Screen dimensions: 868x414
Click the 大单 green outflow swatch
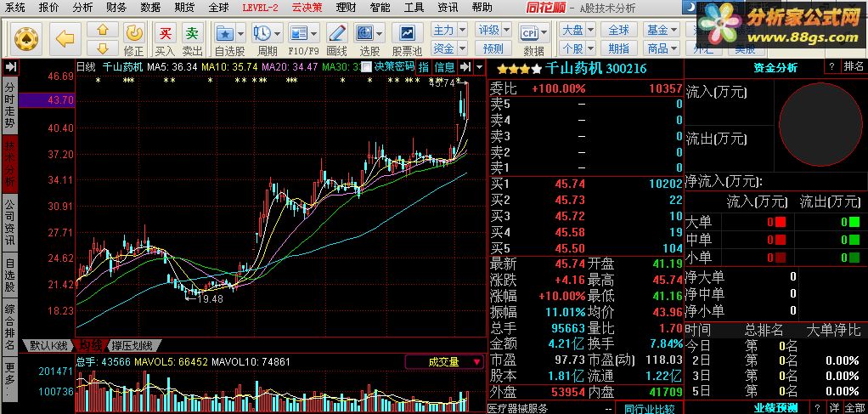(x=854, y=222)
